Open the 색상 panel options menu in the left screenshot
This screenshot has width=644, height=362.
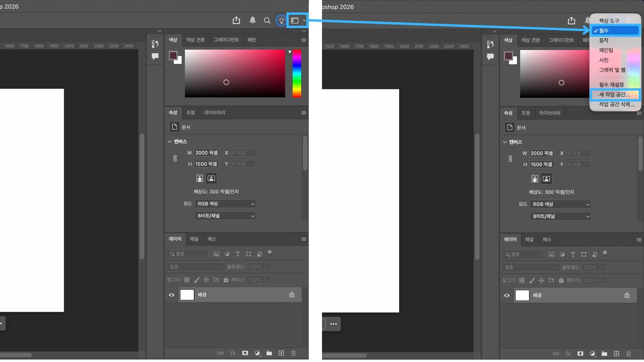coord(304,40)
